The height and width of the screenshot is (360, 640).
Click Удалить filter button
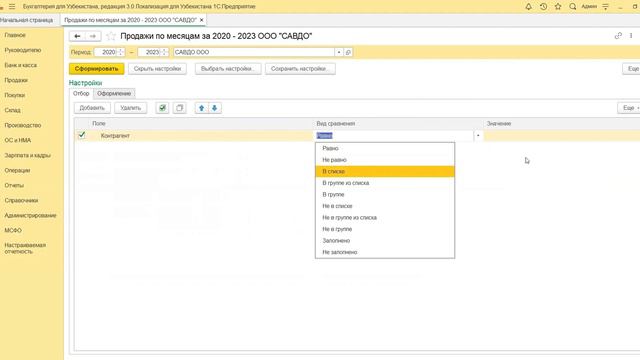pos(131,108)
